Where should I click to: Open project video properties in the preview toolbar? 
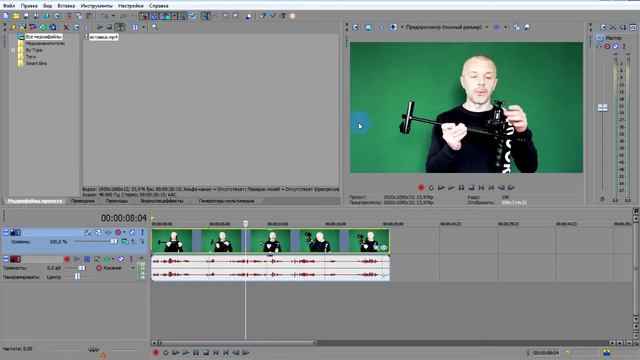[x=356, y=27]
